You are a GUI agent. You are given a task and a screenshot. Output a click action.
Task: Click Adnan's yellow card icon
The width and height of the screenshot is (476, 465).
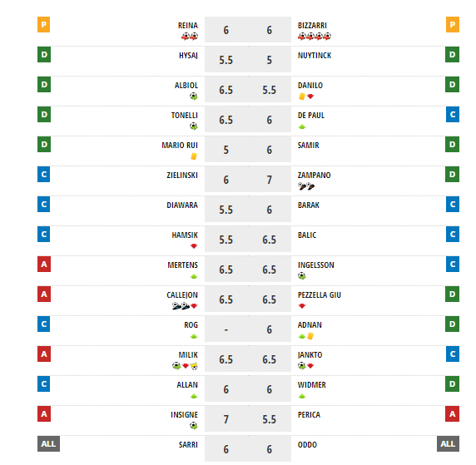click(x=310, y=336)
